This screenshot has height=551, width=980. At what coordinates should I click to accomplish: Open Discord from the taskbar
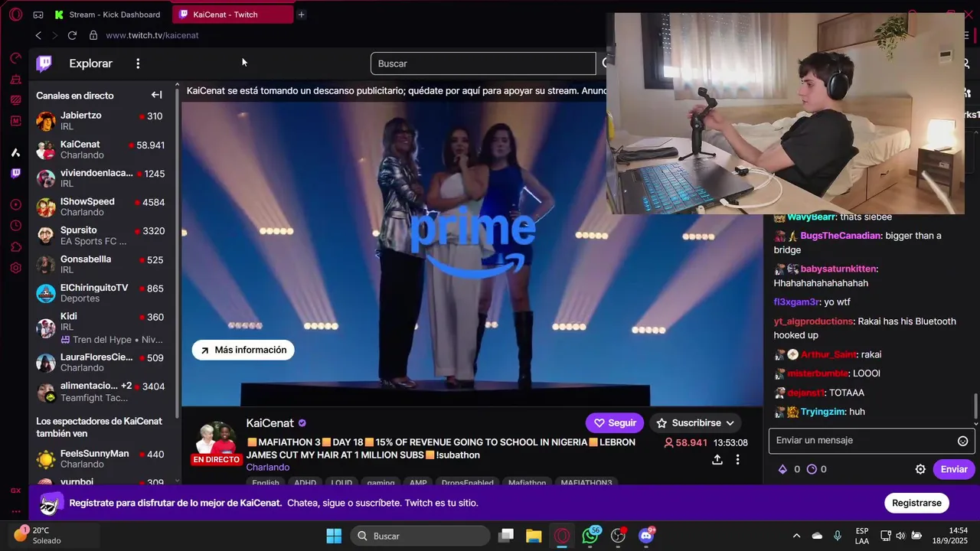(646, 536)
